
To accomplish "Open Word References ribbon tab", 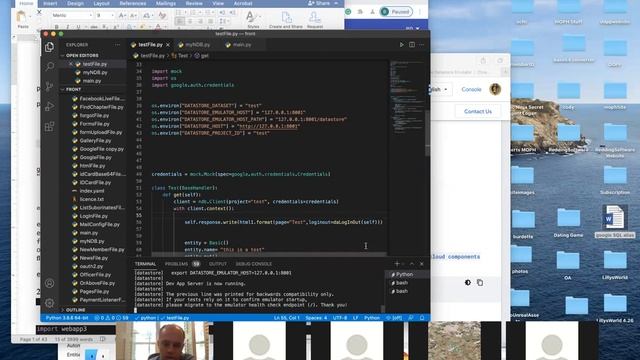I will pyautogui.click(x=133, y=3).
